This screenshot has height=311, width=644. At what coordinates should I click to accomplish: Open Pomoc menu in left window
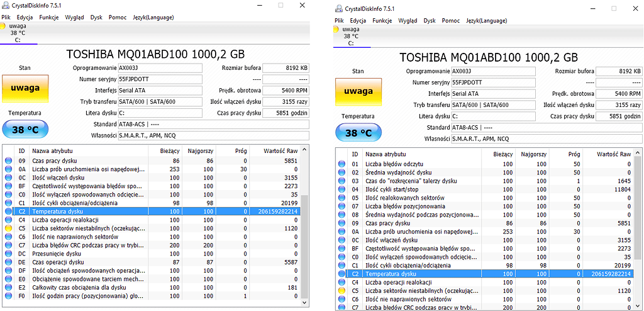coord(118,17)
